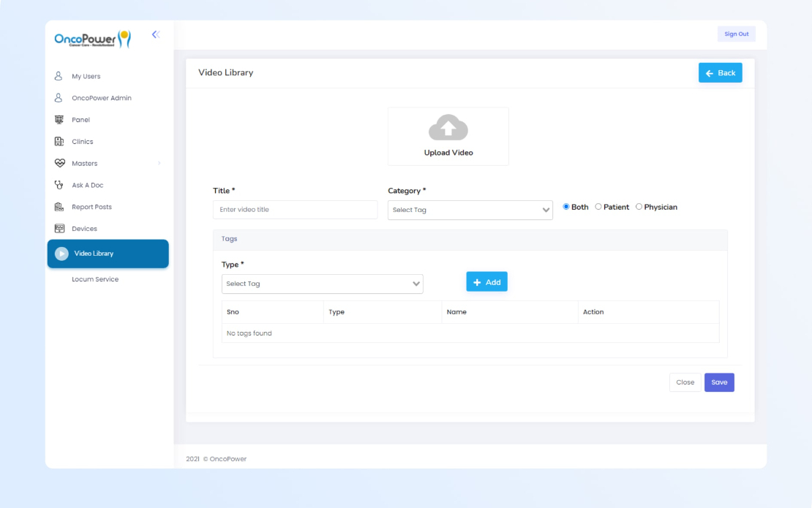The height and width of the screenshot is (508, 812).
Task: Click the cloud upload icon
Action: point(448,127)
